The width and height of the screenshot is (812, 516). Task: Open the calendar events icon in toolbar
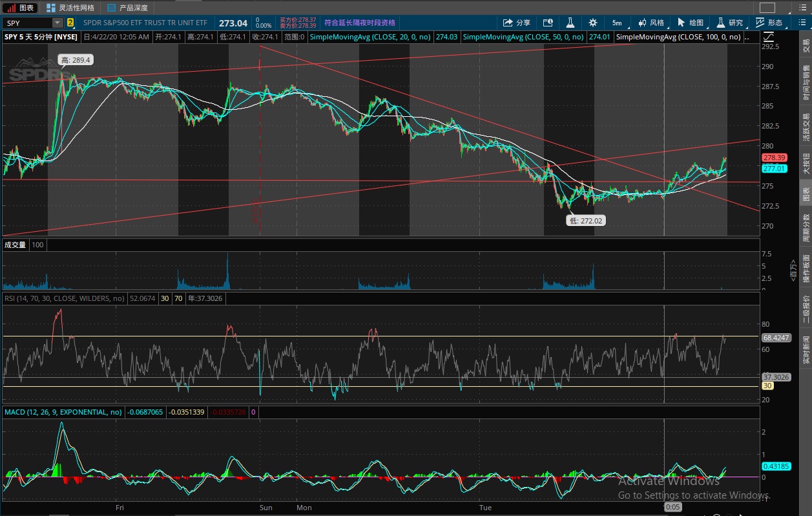[x=548, y=23]
